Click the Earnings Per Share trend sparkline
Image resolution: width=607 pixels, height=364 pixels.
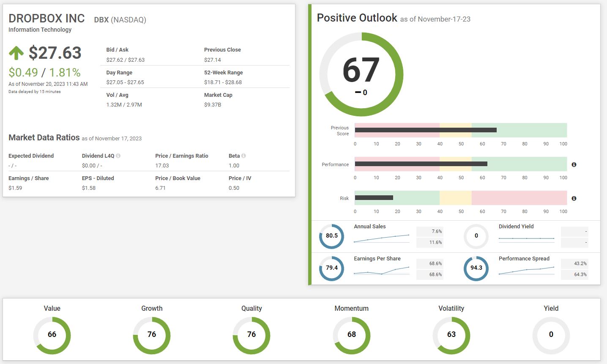pyautogui.click(x=381, y=271)
